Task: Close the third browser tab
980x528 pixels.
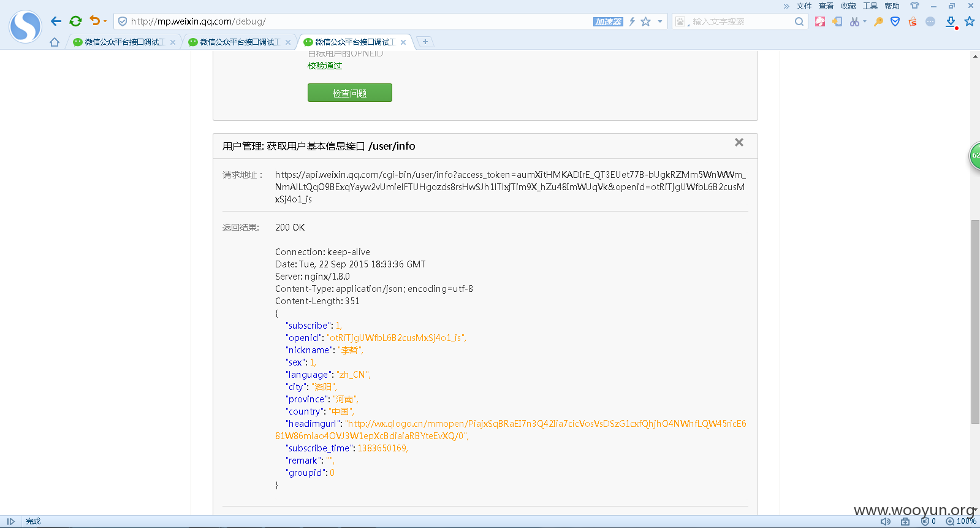Action: [x=403, y=42]
